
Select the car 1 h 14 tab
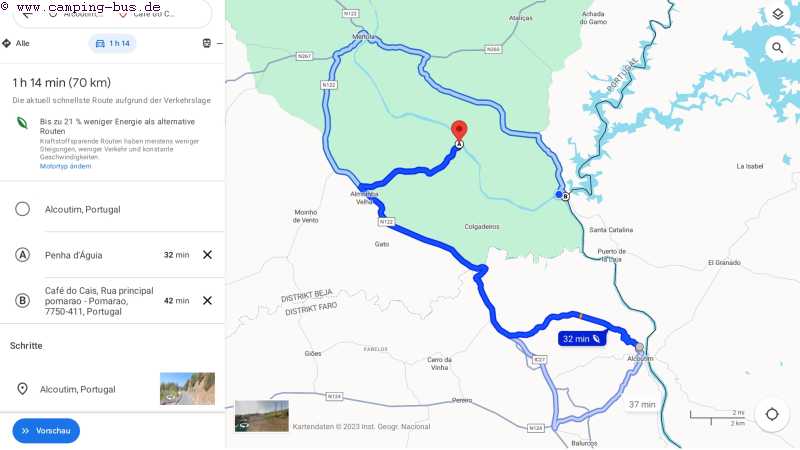113,43
